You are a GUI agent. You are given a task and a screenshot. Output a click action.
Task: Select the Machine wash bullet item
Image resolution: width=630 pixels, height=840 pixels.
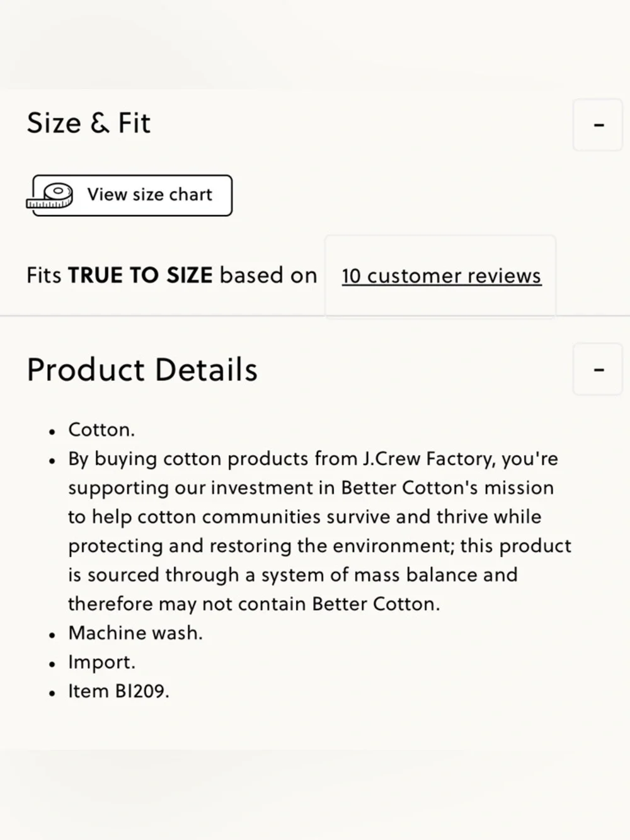(135, 633)
